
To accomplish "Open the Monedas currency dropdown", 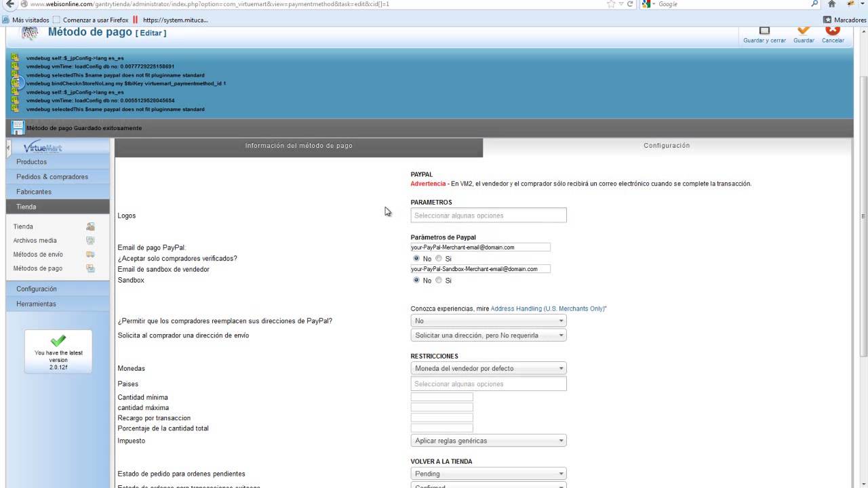I will pos(488,368).
